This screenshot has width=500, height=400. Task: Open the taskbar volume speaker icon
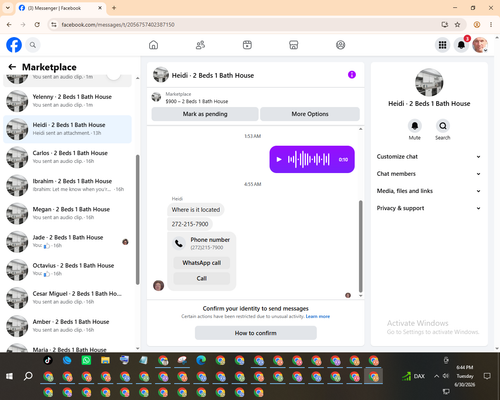coord(446,376)
